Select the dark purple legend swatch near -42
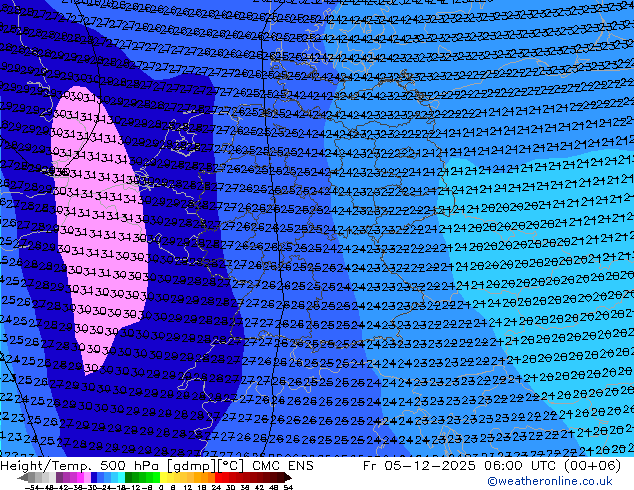Image resolution: width=634 pixels, height=490 pixels. pyautogui.click(x=59, y=478)
